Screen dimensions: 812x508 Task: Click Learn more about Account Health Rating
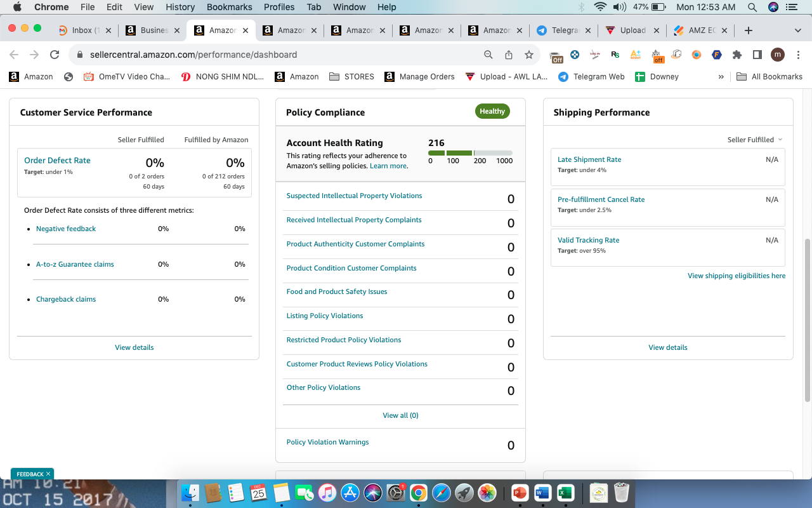coord(388,166)
